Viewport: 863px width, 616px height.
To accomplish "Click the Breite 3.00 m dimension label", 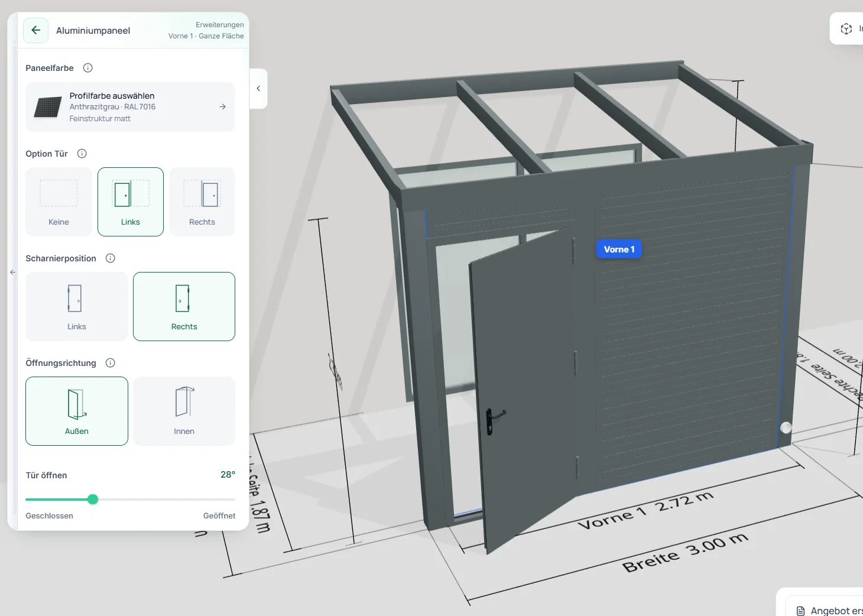I will (686, 553).
